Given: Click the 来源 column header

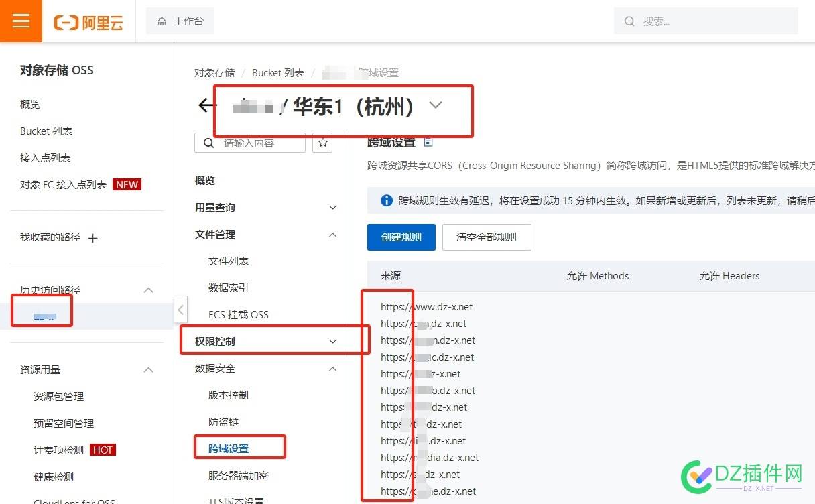Looking at the screenshot, I should (391, 275).
